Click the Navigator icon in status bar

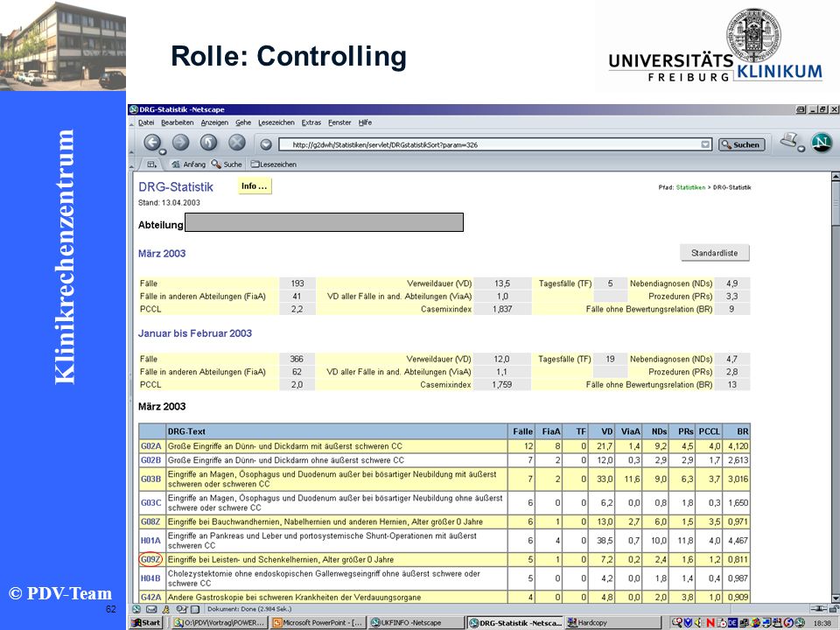click(x=136, y=609)
